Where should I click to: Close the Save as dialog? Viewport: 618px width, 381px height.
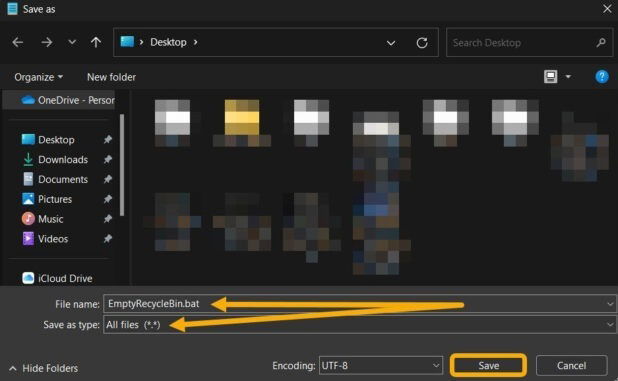(x=607, y=9)
